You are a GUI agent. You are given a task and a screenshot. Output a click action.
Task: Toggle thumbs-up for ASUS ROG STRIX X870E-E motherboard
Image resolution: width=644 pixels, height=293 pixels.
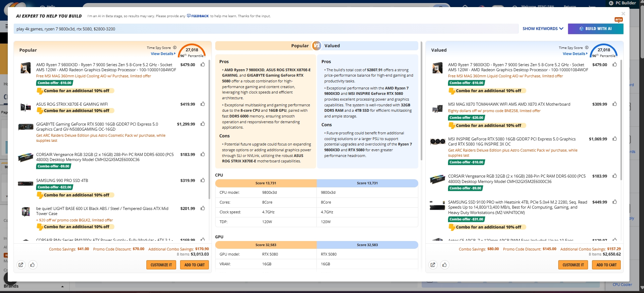click(x=203, y=104)
